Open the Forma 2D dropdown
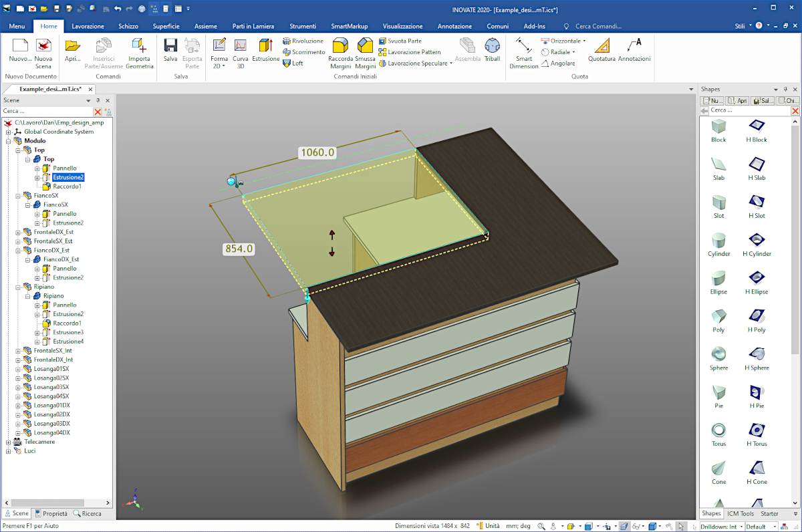The height and width of the screenshot is (532, 802). (219, 66)
